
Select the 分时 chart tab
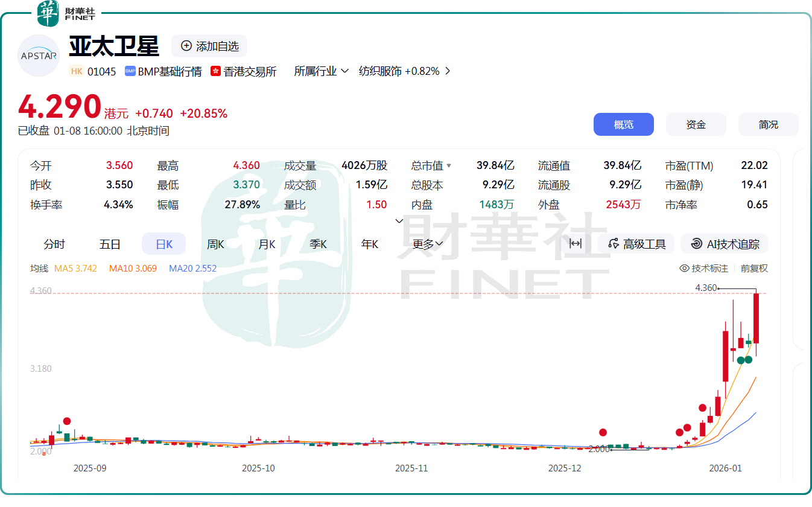pos(54,244)
